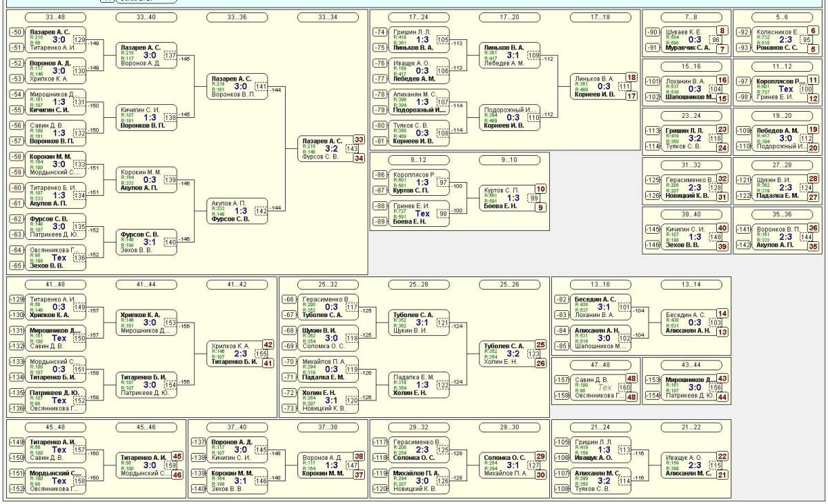The width and height of the screenshot is (828, 504).
Task: Select the 25...32 round header
Action: click(x=328, y=284)
